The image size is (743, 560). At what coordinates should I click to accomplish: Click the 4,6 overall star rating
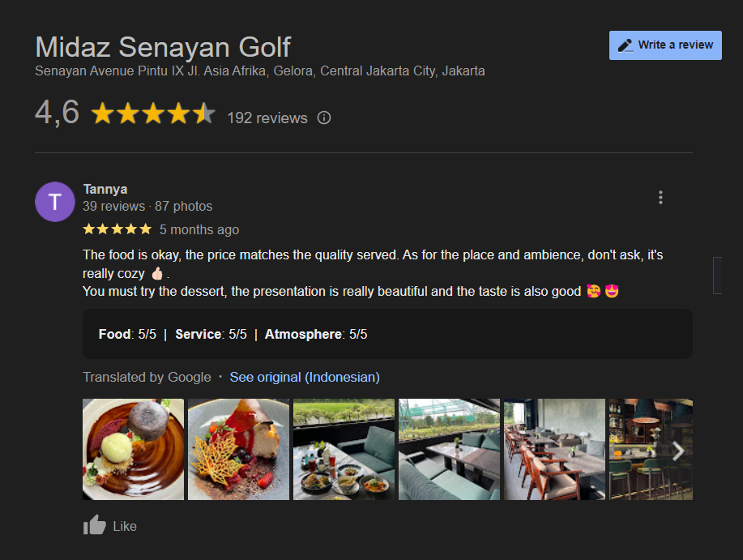click(153, 113)
